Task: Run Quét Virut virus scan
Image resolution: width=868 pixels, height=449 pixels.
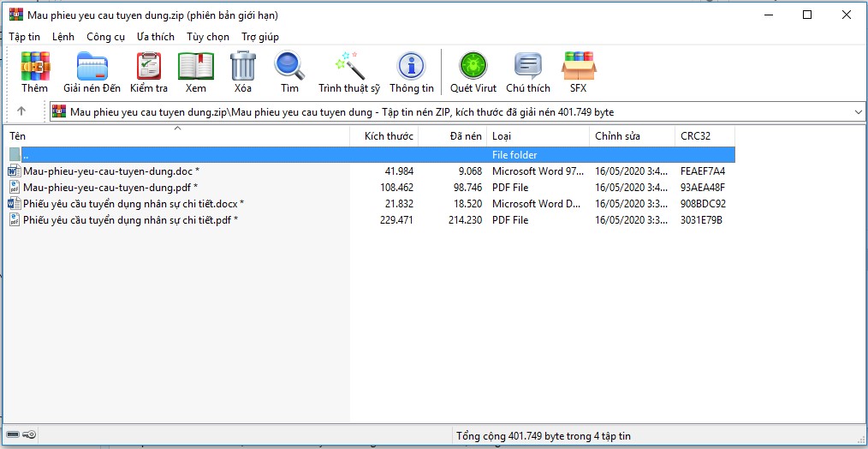Action: [473, 67]
